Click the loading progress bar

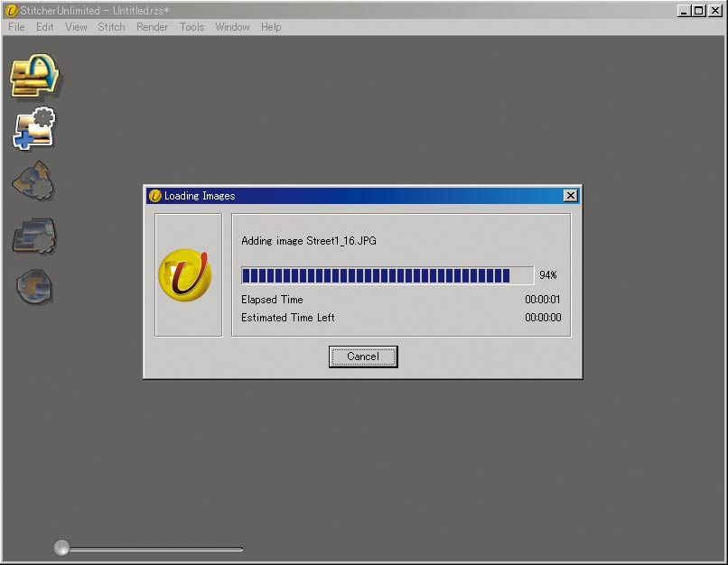(x=387, y=275)
